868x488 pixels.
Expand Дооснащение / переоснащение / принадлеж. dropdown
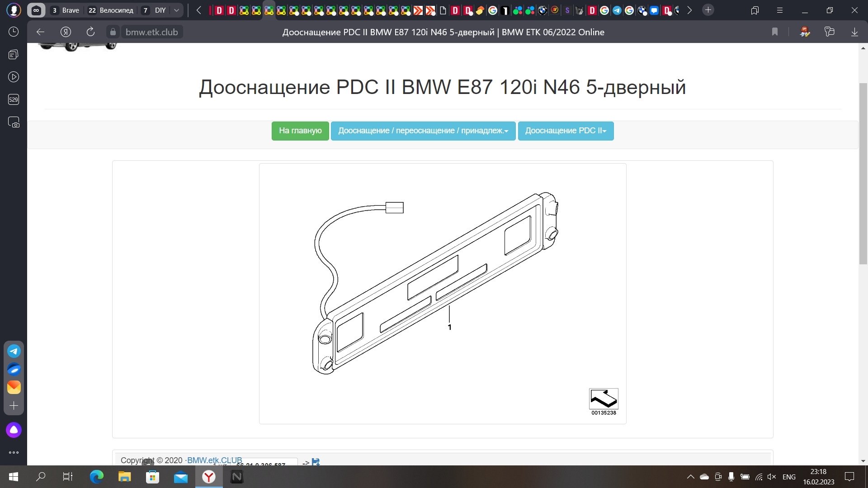click(423, 131)
